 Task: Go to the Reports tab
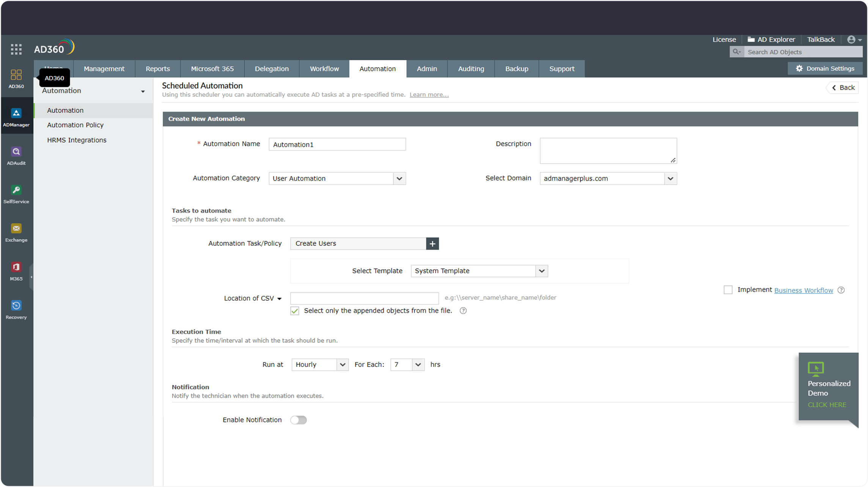tap(157, 69)
